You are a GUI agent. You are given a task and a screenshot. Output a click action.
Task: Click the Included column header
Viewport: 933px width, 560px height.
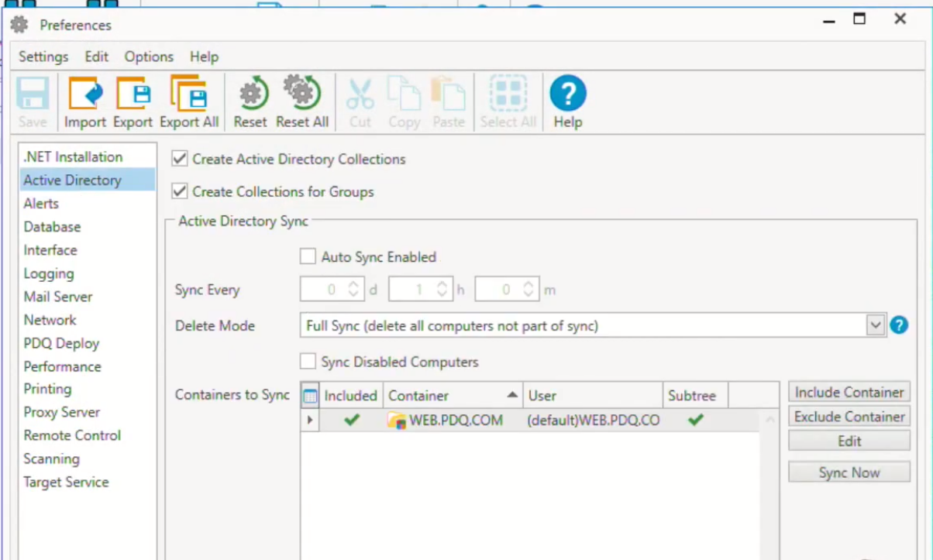(351, 396)
